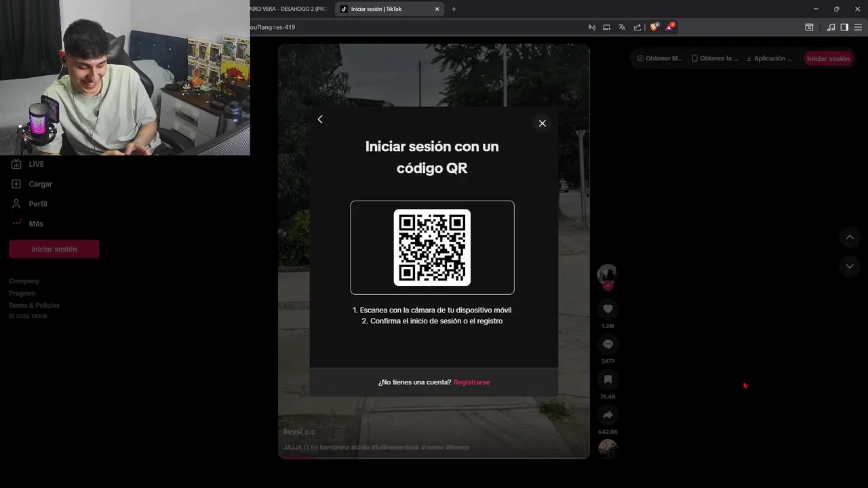Click Iniciar sesión button at top right
This screenshot has width=868, height=488.
[x=828, y=58]
